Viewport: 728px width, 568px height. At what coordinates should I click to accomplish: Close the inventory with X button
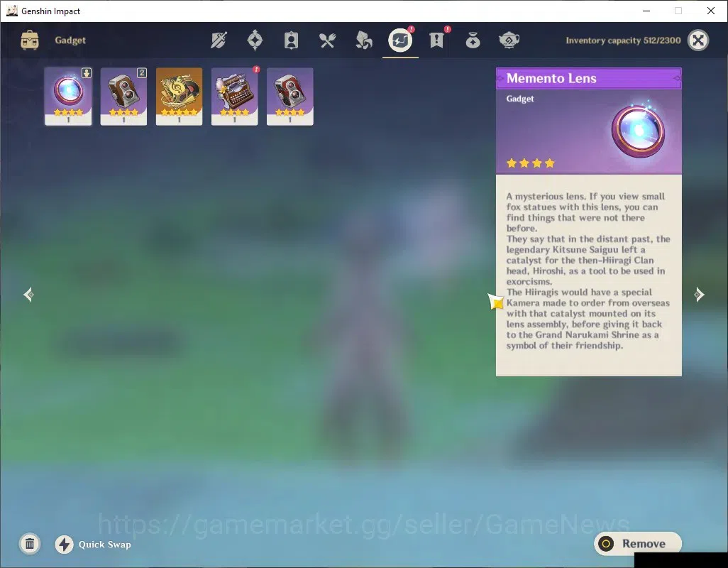698,40
